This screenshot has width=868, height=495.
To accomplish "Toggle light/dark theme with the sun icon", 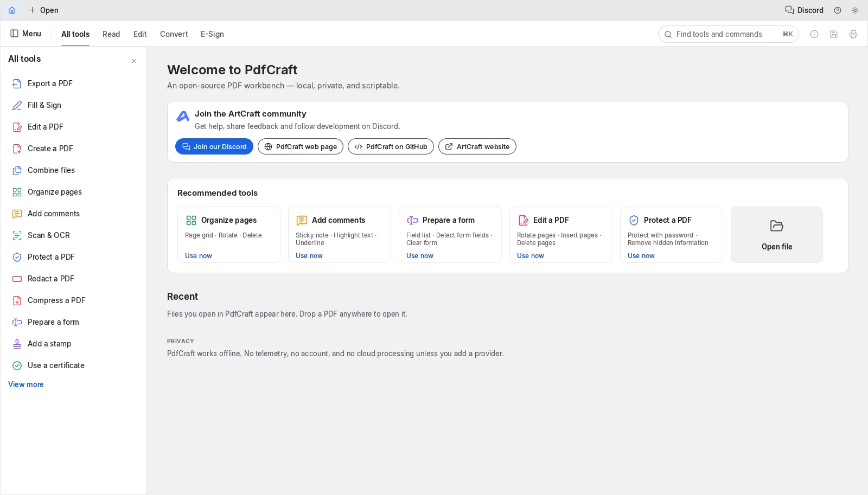I will click(x=855, y=10).
